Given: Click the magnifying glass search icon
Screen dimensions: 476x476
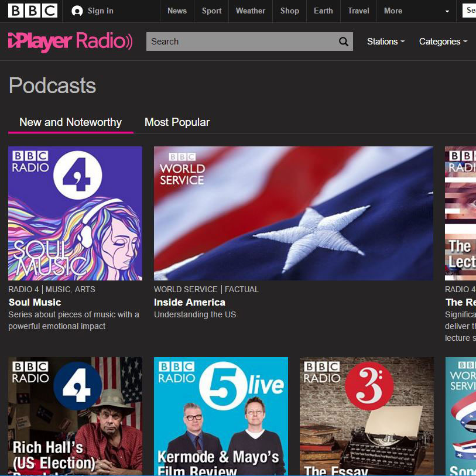Looking at the screenshot, I should 343,42.
